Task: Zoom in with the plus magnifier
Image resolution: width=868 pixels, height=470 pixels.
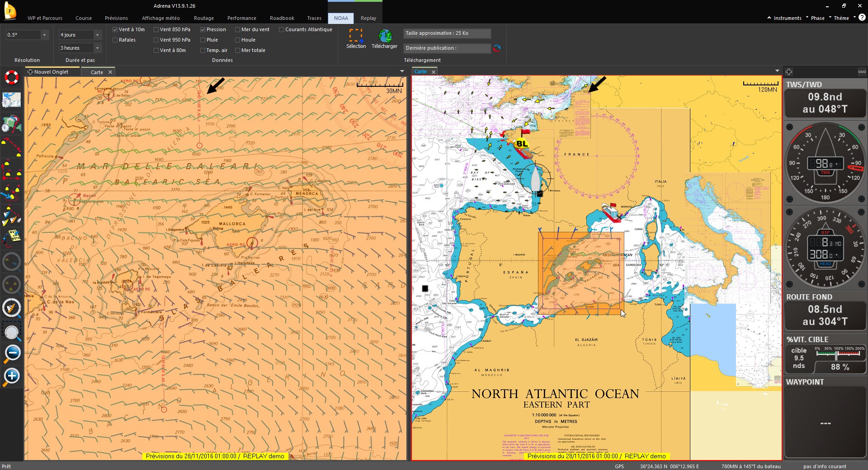Action: tap(12, 376)
